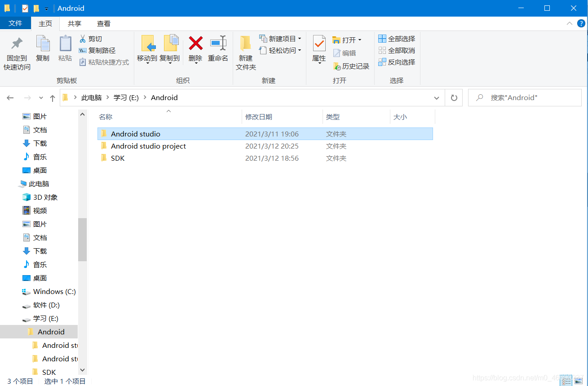Select Android folder in navigation tree
Screen dimensions: 588x386
39,332
